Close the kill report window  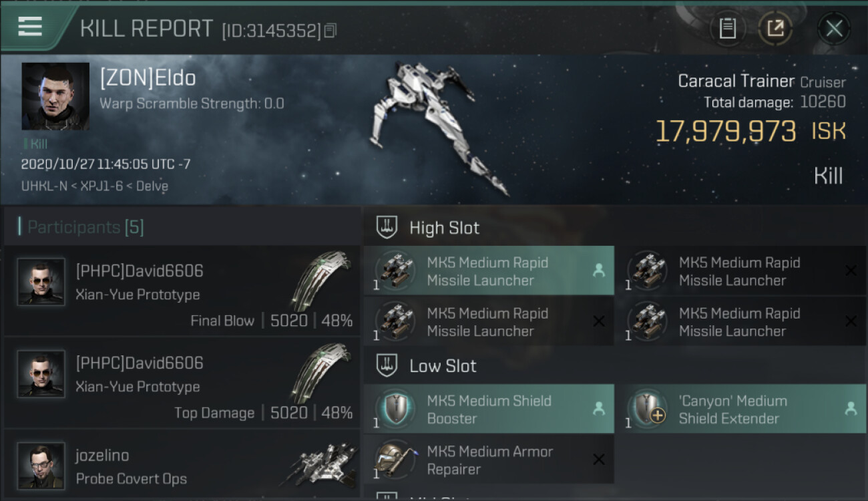click(x=834, y=28)
